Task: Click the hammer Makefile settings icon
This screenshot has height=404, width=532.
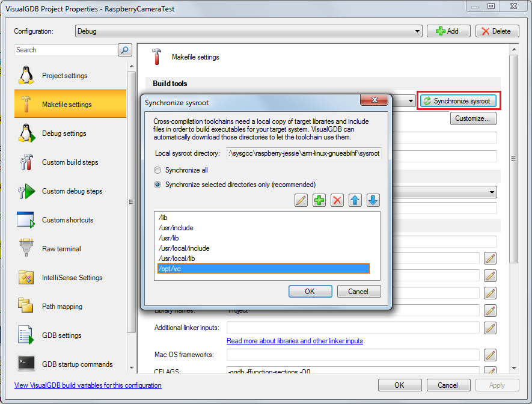Action: (26, 104)
